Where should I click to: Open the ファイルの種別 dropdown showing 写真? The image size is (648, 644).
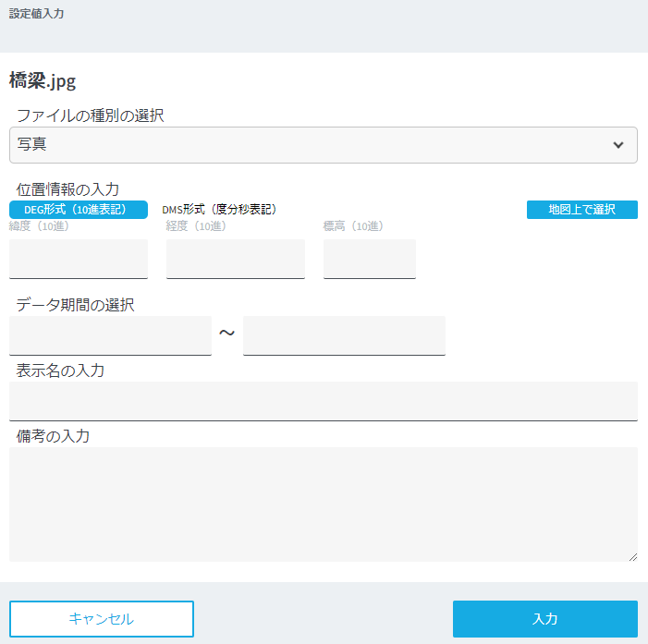(x=305, y=145)
